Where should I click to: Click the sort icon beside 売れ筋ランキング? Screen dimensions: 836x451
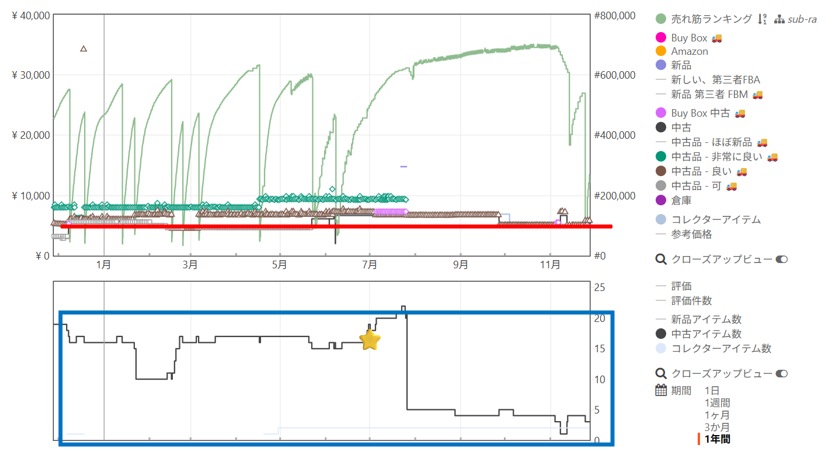coord(762,19)
